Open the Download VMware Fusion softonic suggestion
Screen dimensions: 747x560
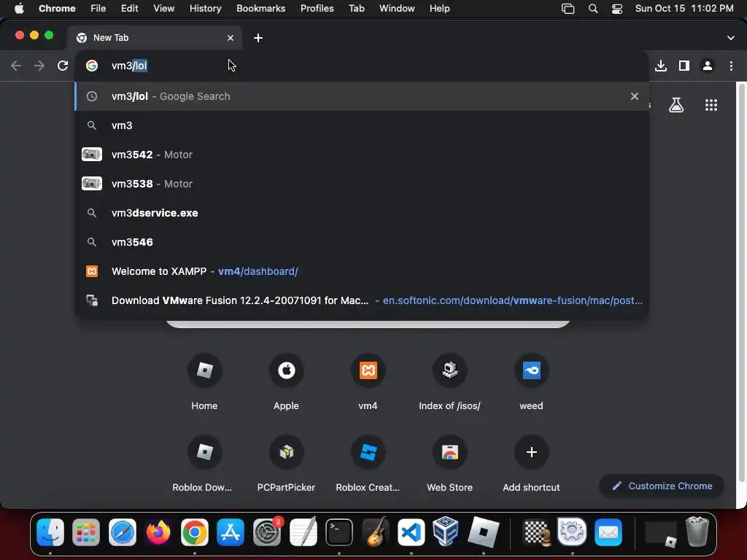click(362, 300)
